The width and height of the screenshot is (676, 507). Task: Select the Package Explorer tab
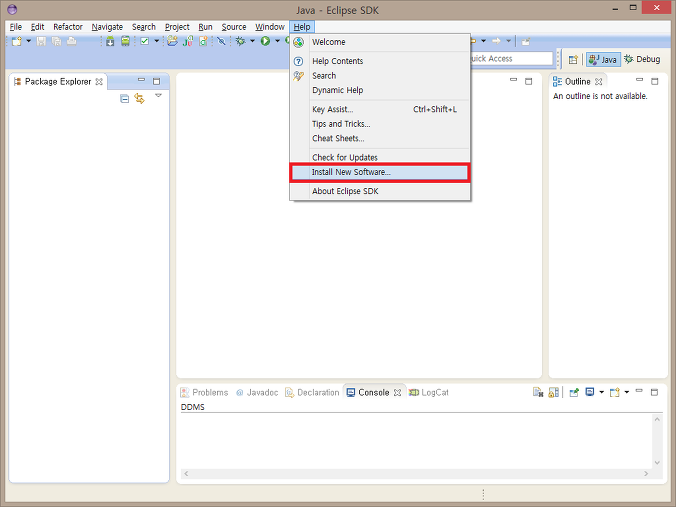[x=57, y=81]
